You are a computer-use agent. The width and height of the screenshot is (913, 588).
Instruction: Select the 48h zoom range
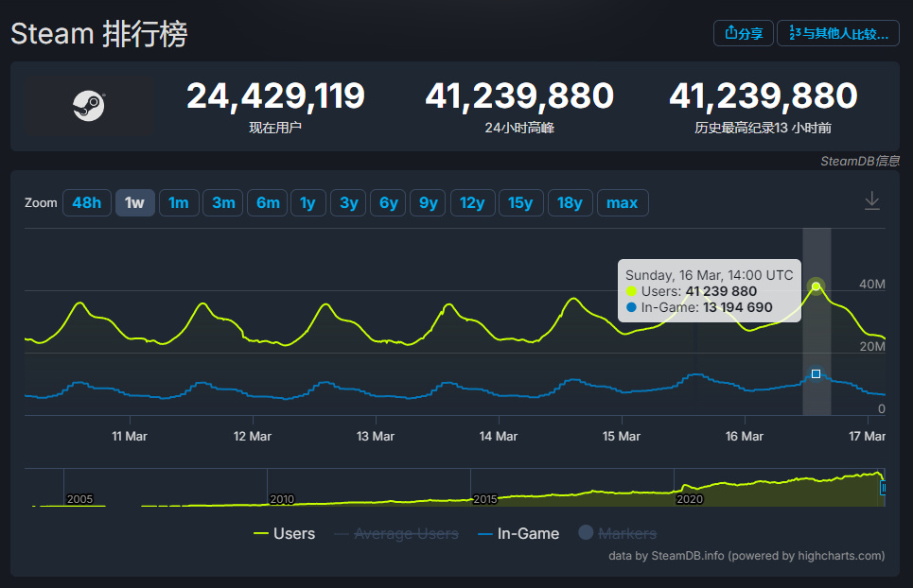click(87, 203)
